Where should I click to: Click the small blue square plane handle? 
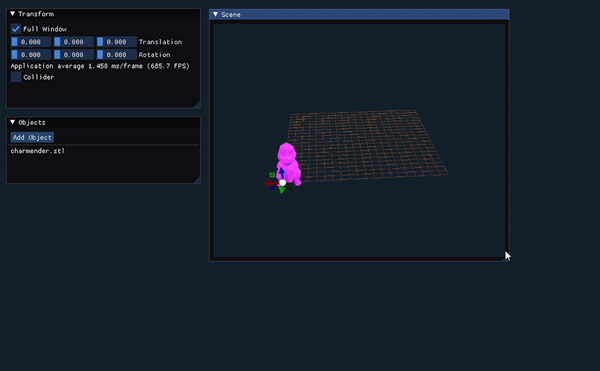pos(272,188)
